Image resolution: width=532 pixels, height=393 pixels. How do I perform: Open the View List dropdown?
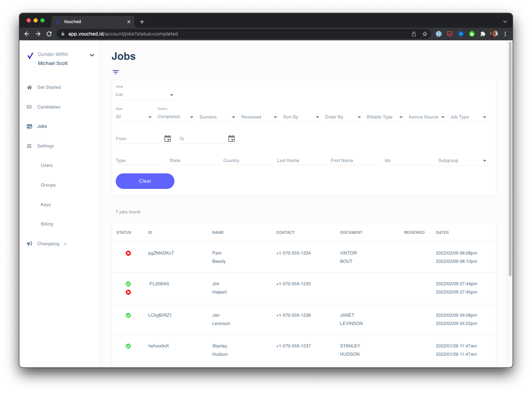tap(145, 95)
